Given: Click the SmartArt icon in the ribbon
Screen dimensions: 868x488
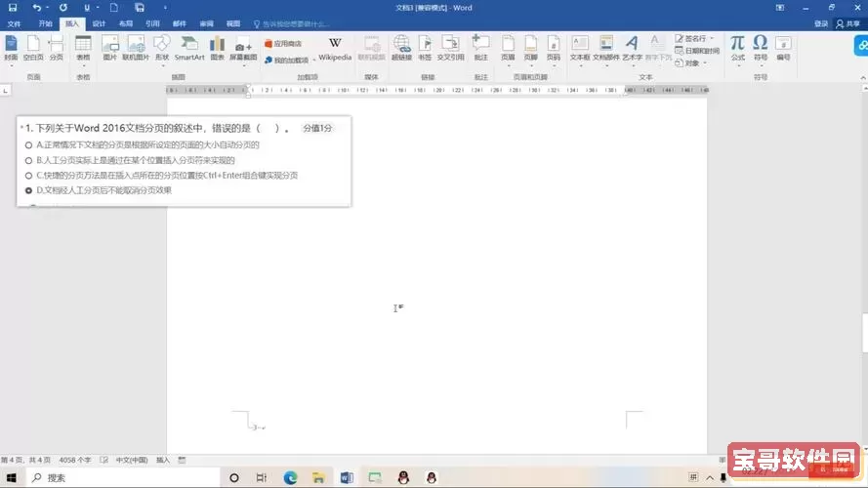Looking at the screenshot, I should pyautogui.click(x=189, y=48).
